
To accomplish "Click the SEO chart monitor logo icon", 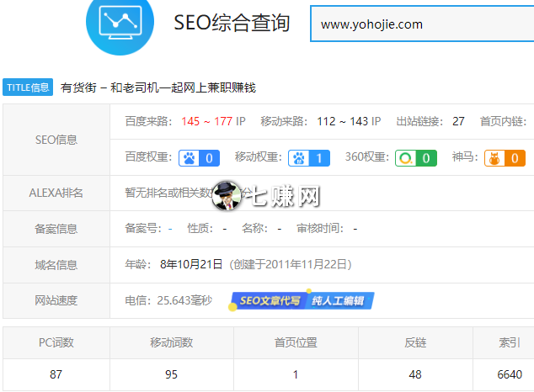I will (x=120, y=22).
